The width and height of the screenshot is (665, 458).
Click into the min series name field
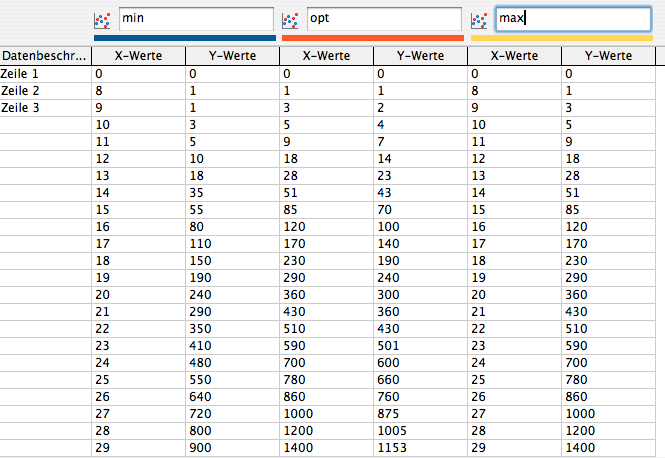195,19
